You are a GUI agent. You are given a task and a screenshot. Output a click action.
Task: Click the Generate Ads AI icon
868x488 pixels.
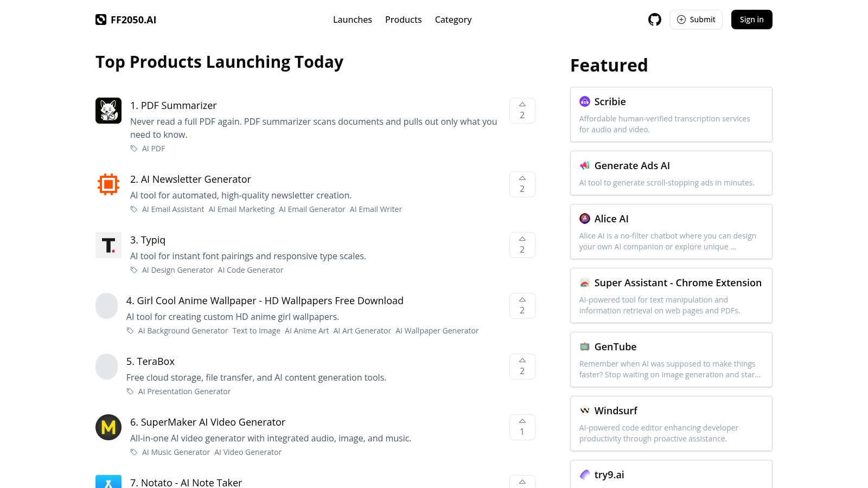(585, 165)
